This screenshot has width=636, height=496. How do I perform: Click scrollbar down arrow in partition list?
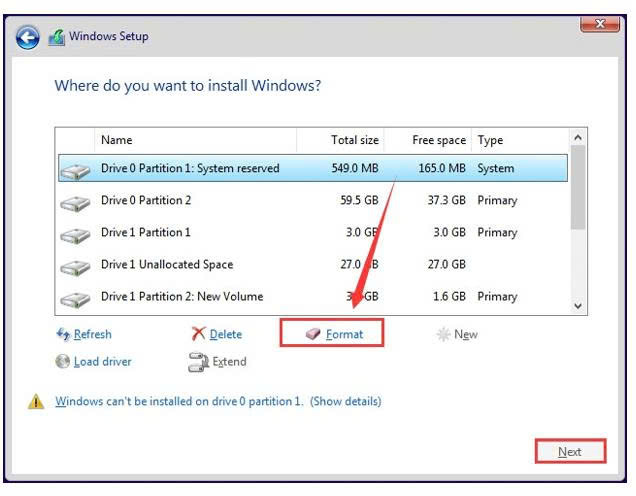click(x=578, y=306)
